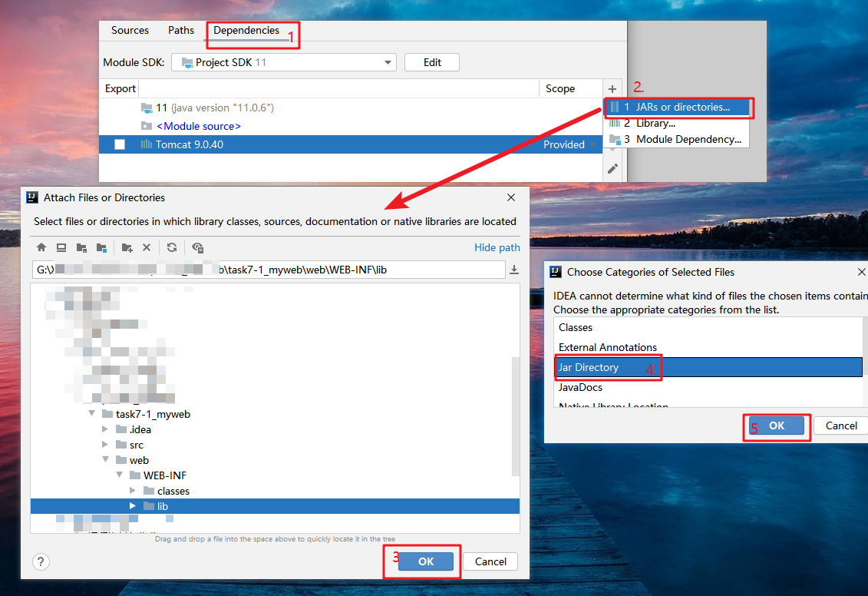Create a new folder via toolbar icon
Image resolution: width=868 pixels, height=596 pixels.
click(x=127, y=247)
